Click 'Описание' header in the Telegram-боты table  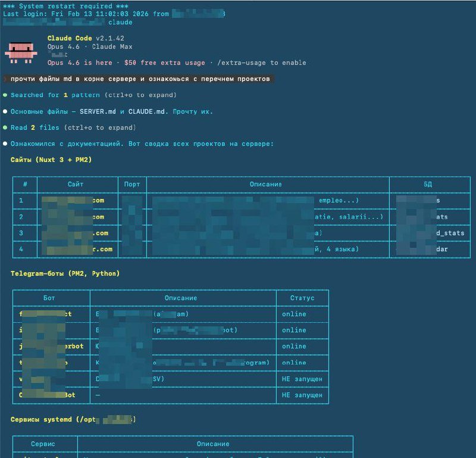tap(181, 298)
